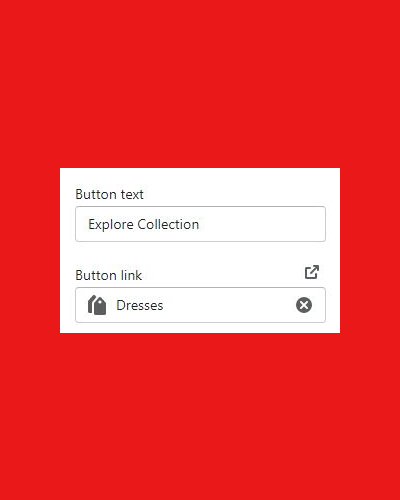
Task: Click the red background outside the panel
Action: (x=200, y=83)
